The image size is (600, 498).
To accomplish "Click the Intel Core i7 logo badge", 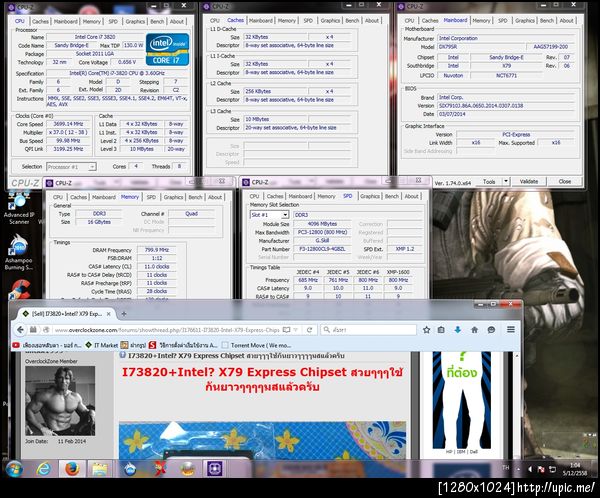I will point(167,50).
